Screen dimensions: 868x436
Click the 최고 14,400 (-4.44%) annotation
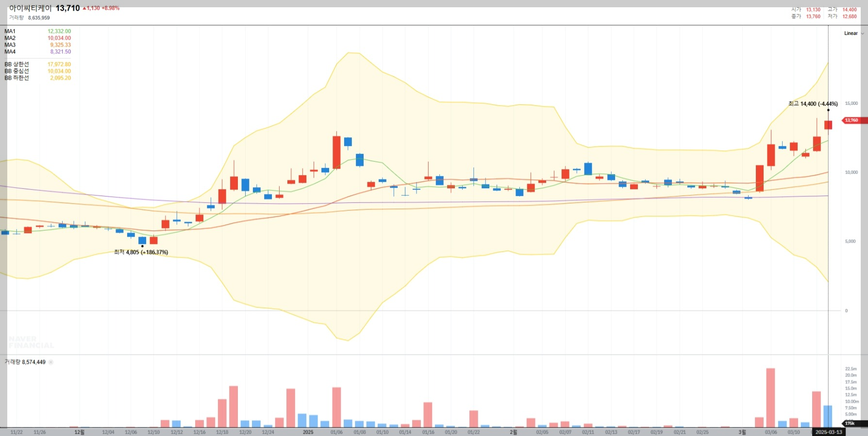pyautogui.click(x=813, y=104)
